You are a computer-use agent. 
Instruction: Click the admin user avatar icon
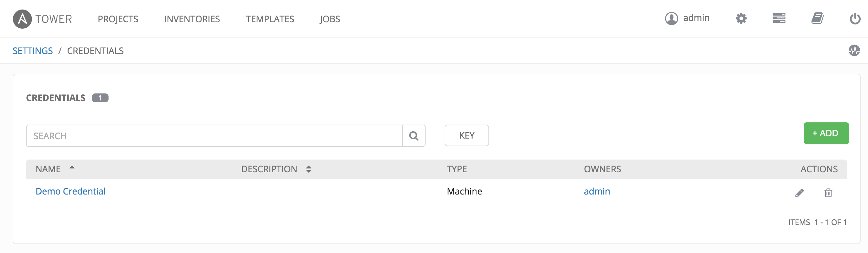[x=671, y=18]
